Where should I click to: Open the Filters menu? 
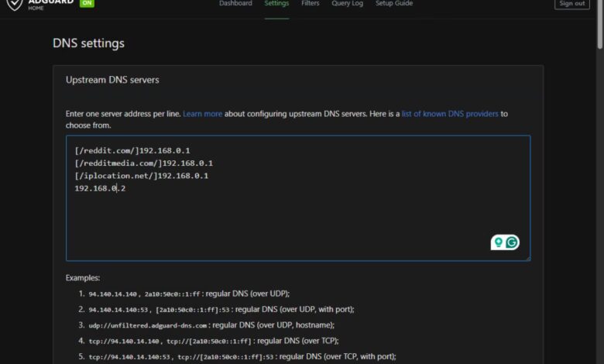click(310, 3)
